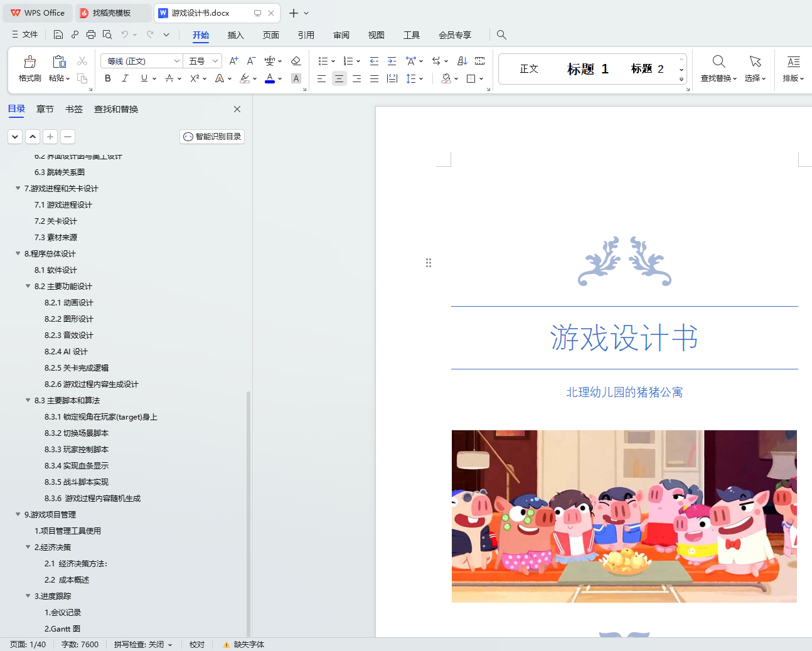812x651 pixels.
Task: Click the distributed alignment icon
Action: [392, 78]
